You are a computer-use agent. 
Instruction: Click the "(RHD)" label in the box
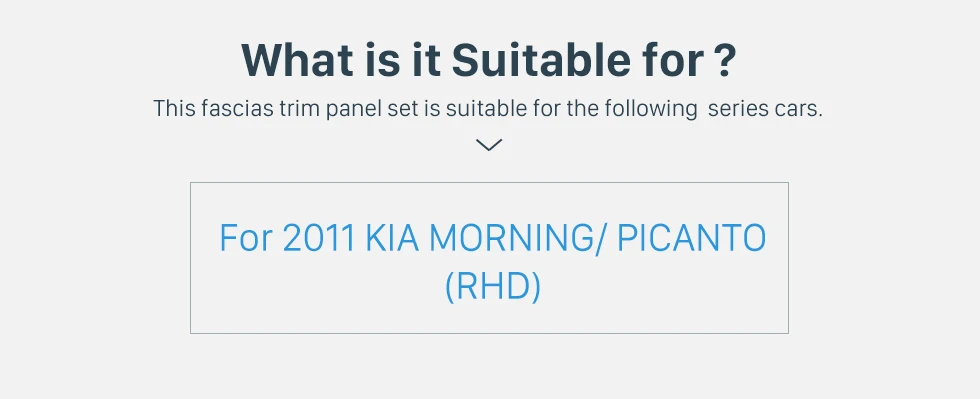(x=492, y=287)
